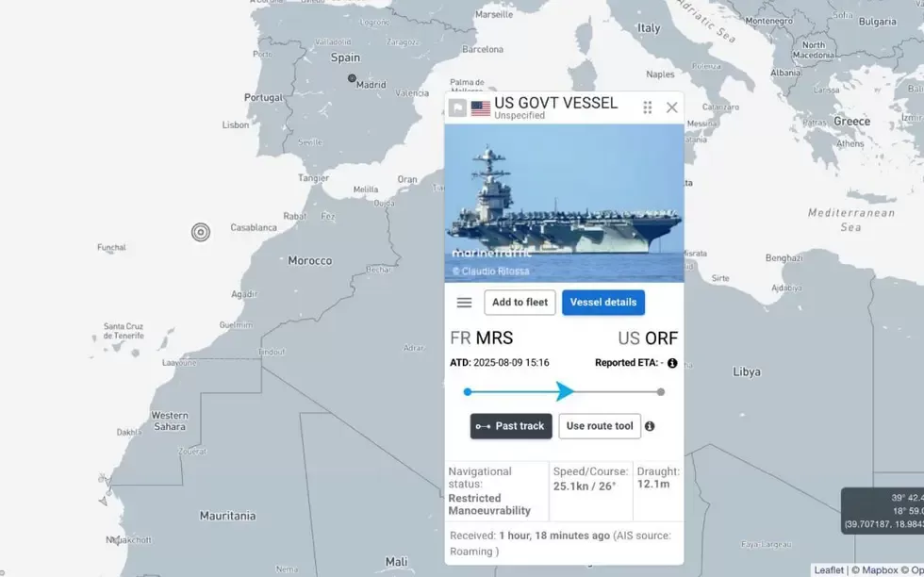Click the departure port MRS label
Image resolution: width=924 pixels, height=577 pixels.
coord(494,338)
